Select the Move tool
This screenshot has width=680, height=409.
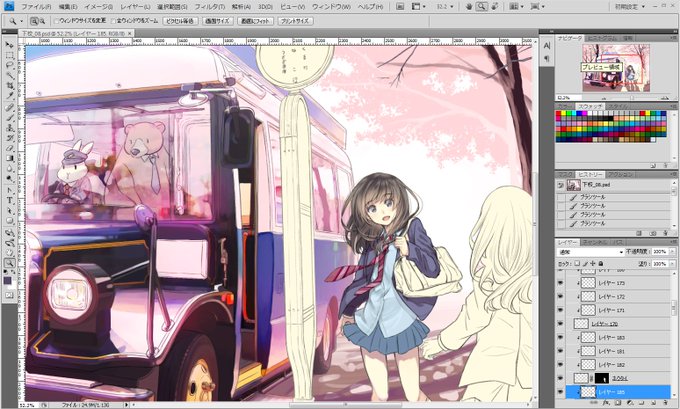point(10,45)
